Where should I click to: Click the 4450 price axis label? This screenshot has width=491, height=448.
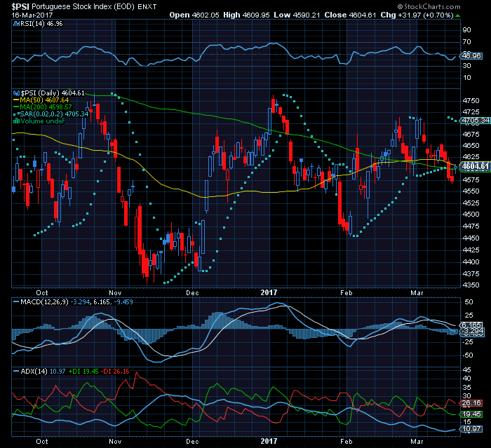click(x=471, y=238)
